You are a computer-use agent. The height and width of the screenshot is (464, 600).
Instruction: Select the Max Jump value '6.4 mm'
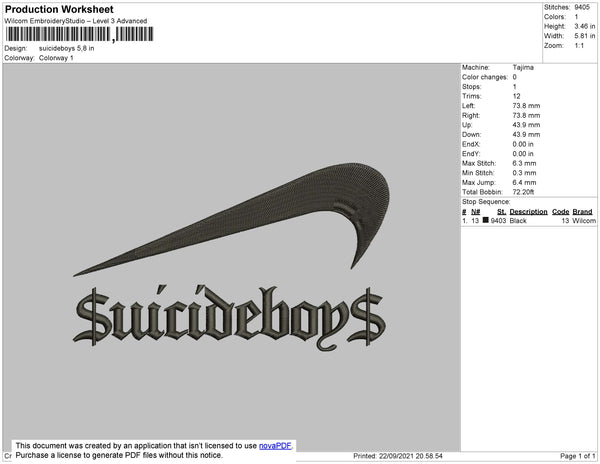pyautogui.click(x=524, y=182)
